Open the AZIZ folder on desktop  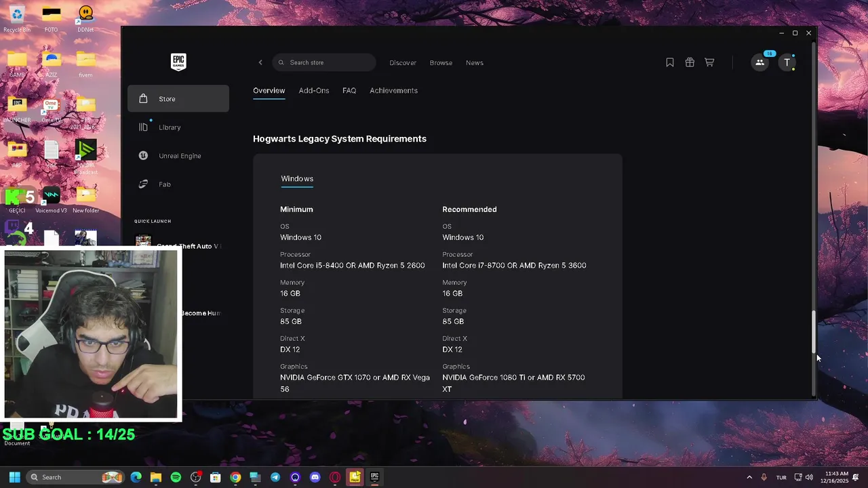coord(51,63)
